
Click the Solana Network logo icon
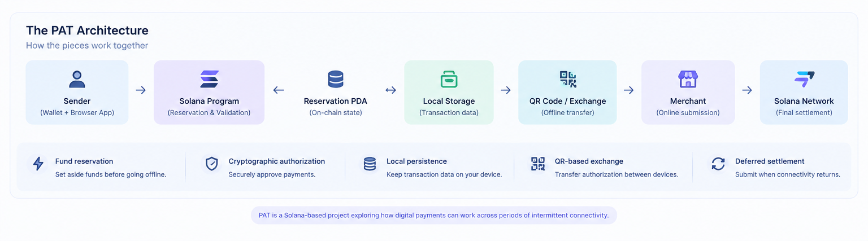(x=804, y=79)
